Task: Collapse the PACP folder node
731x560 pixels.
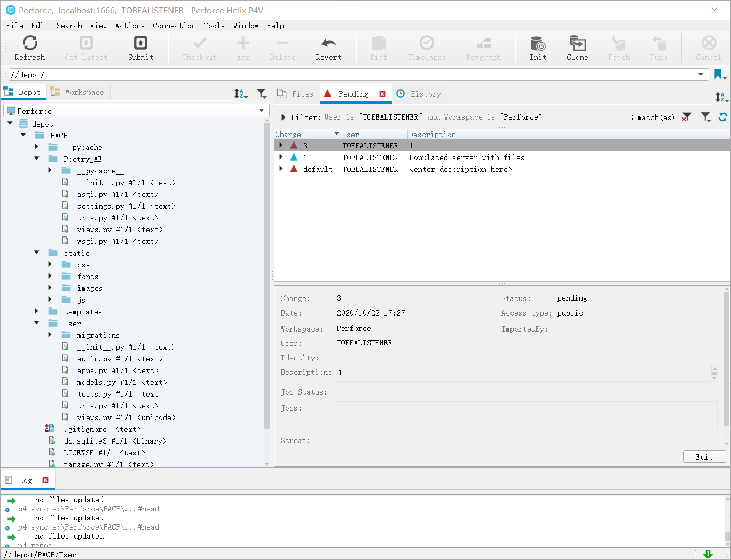Action: pyautogui.click(x=23, y=135)
